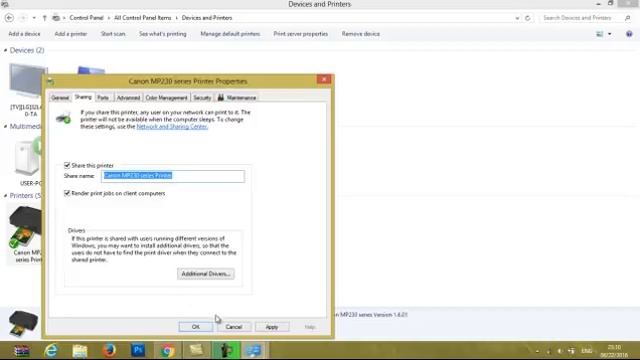Open Firefox from taskbar
Viewport: 640px width, 360px height.
(109, 351)
